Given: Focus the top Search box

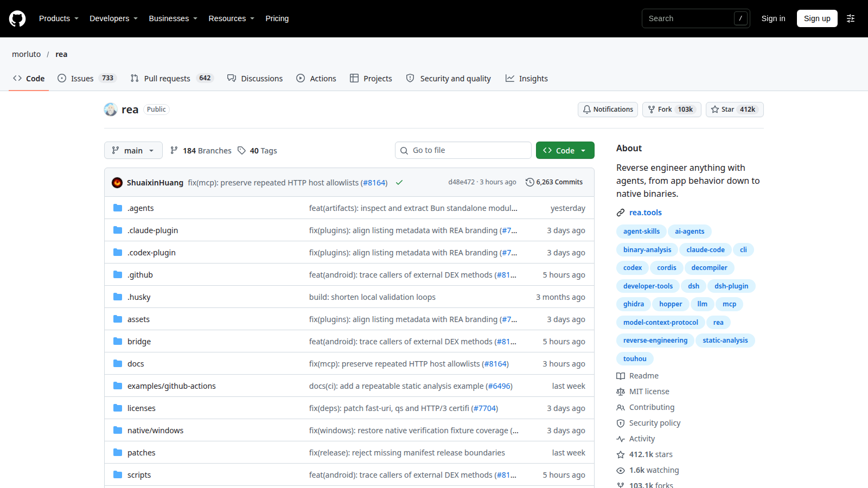Looking at the screenshot, I should click(x=695, y=18).
